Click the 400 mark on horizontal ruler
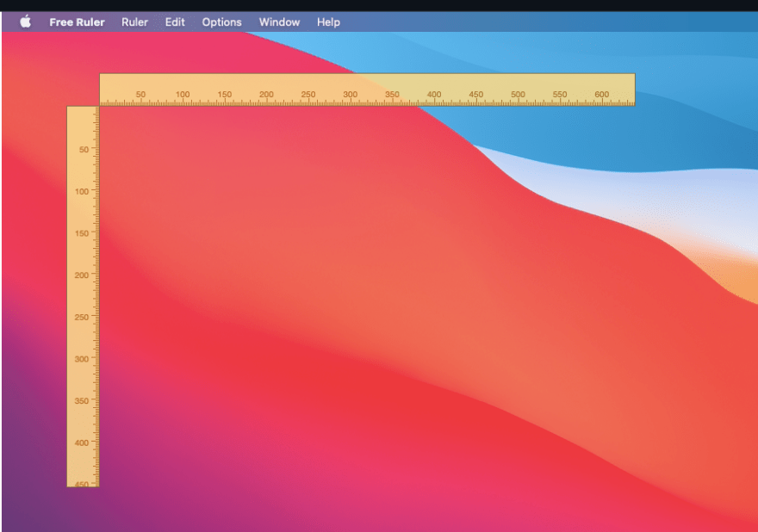The width and height of the screenshot is (758, 532). tap(433, 94)
